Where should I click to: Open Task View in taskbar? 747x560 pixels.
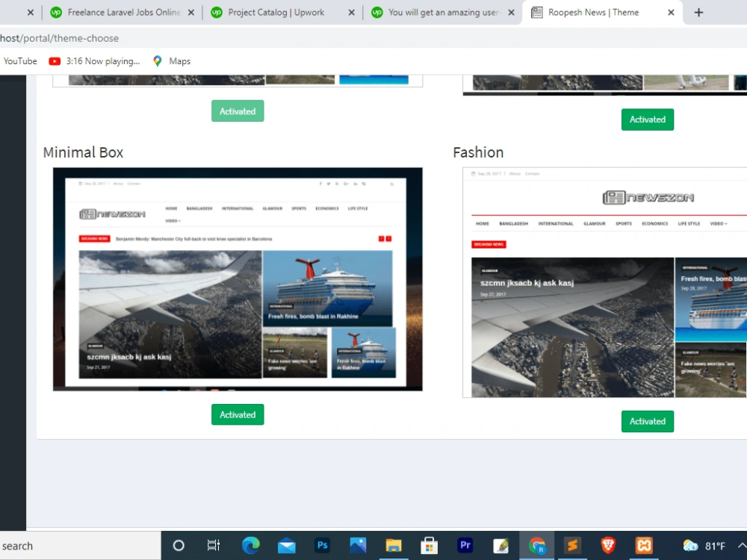point(214,546)
